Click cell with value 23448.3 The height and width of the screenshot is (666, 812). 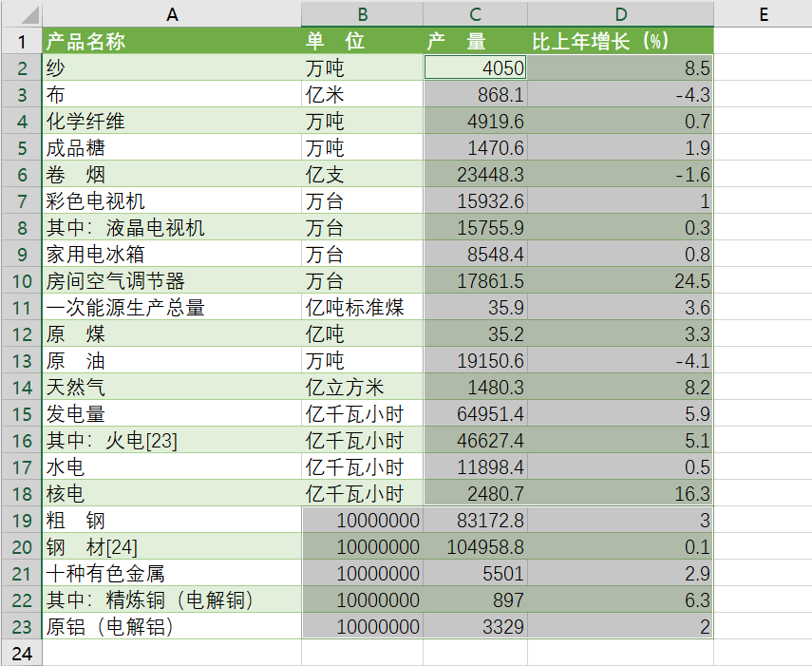pyautogui.click(x=475, y=174)
